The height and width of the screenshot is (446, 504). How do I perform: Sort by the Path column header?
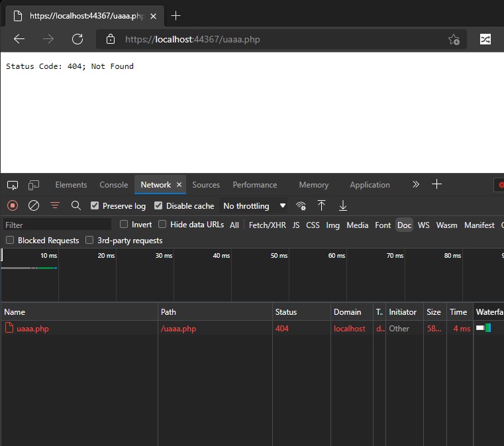click(215, 312)
